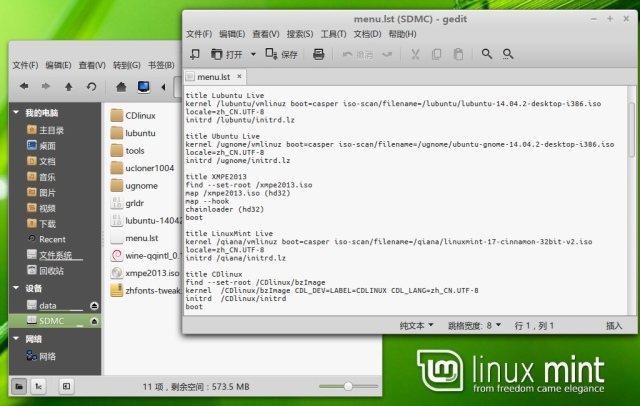This screenshot has height=406, width=640.
Task: Click the computer icon in the file manager toolbar
Action: click(144, 87)
